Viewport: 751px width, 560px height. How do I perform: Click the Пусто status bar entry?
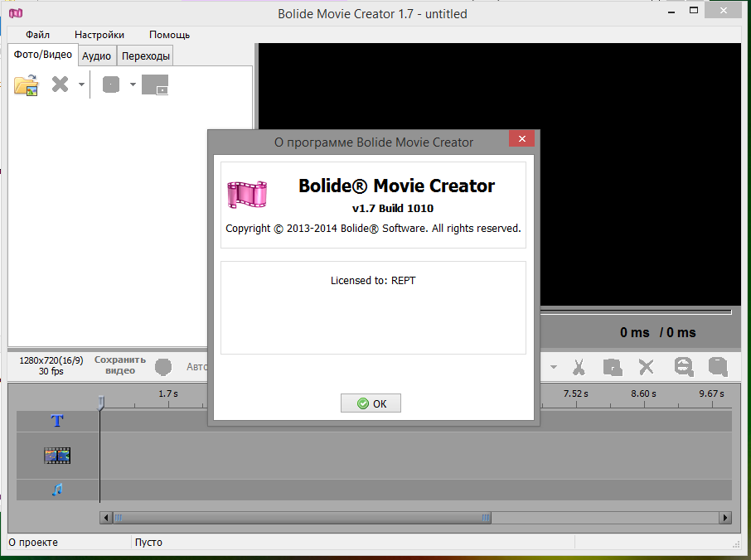148,543
